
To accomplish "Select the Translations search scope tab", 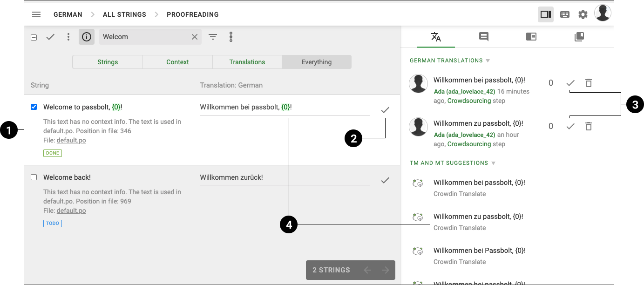I will (x=247, y=62).
